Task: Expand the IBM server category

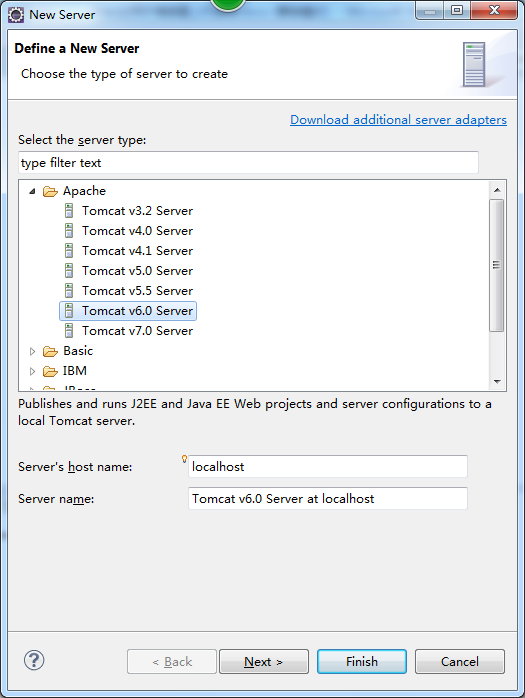Action: 32,371
